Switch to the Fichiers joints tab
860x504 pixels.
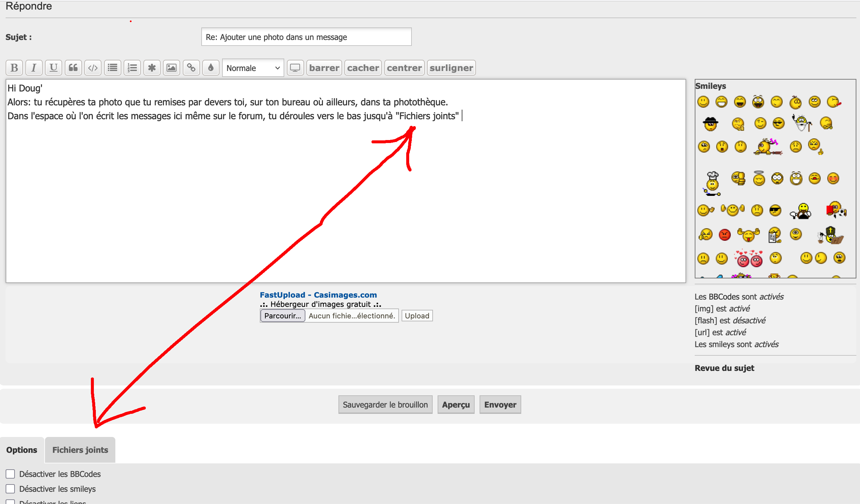[80, 450]
